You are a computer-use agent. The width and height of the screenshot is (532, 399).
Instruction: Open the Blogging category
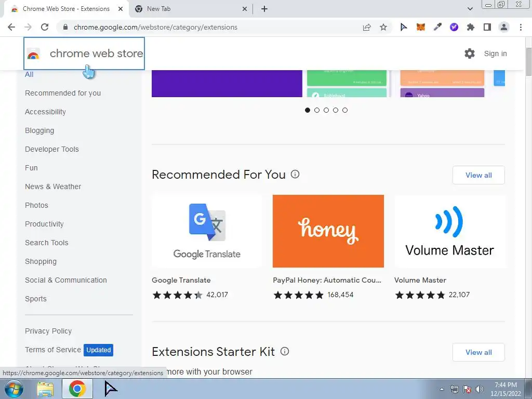tap(39, 130)
